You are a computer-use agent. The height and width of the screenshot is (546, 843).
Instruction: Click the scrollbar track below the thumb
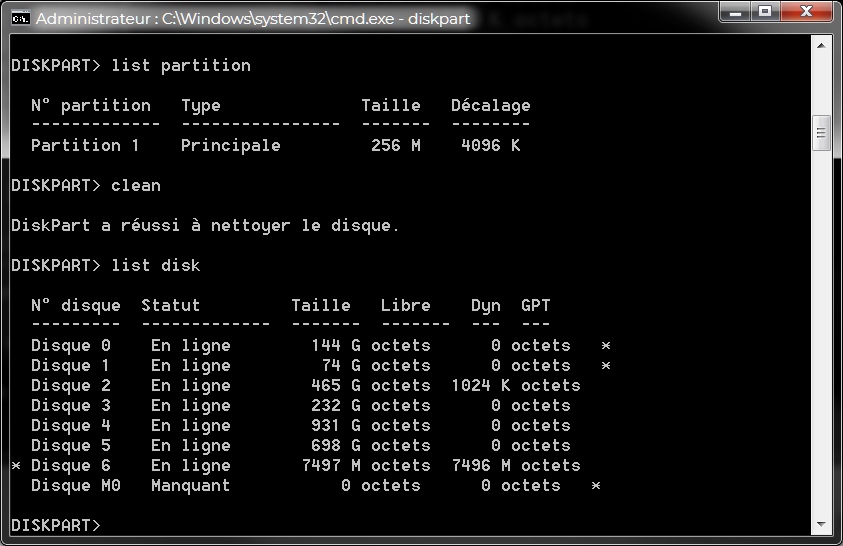pos(822,330)
